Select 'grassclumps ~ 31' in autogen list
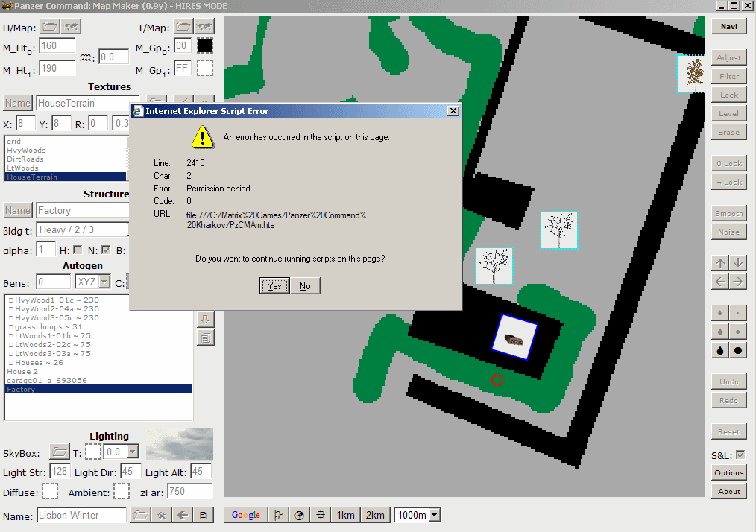This screenshot has width=756, height=532. coord(98,326)
